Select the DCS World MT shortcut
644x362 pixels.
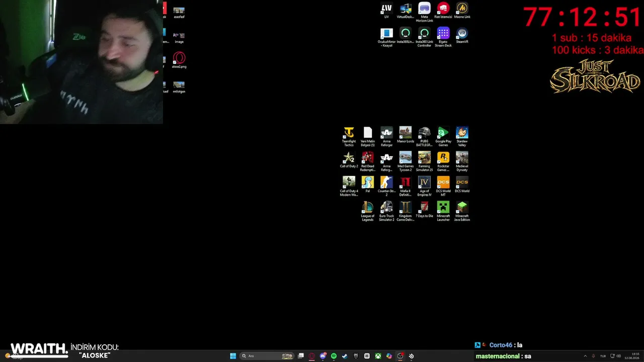(x=443, y=187)
